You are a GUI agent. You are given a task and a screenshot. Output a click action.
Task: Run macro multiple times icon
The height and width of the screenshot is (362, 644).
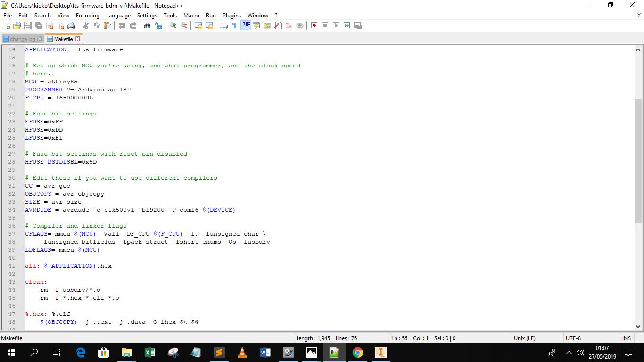tap(347, 25)
